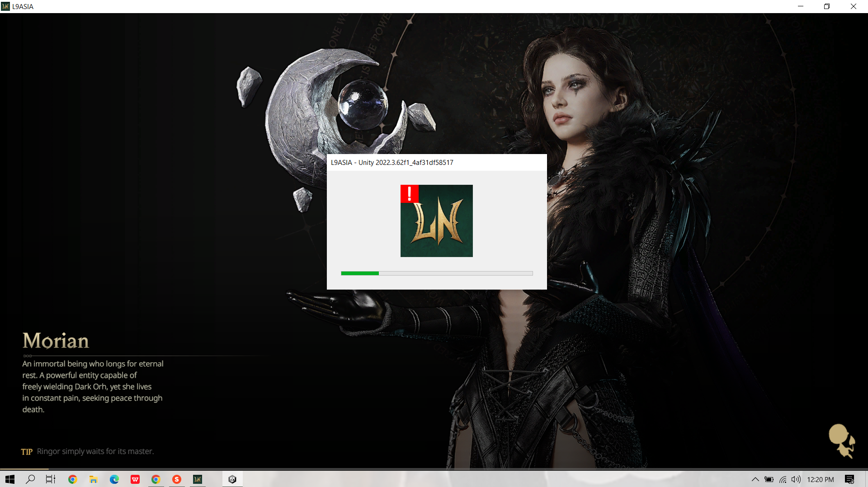
Task: Check the battery status icon
Action: (769, 479)
